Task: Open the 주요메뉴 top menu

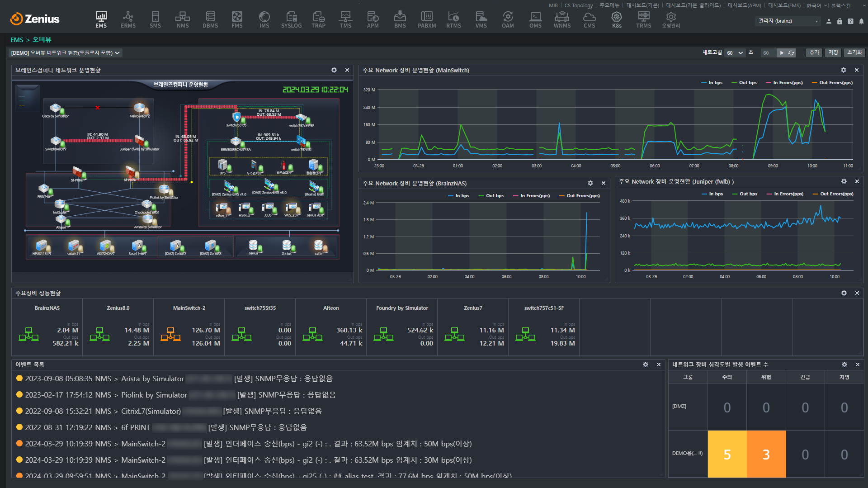Action: [609, 5]
